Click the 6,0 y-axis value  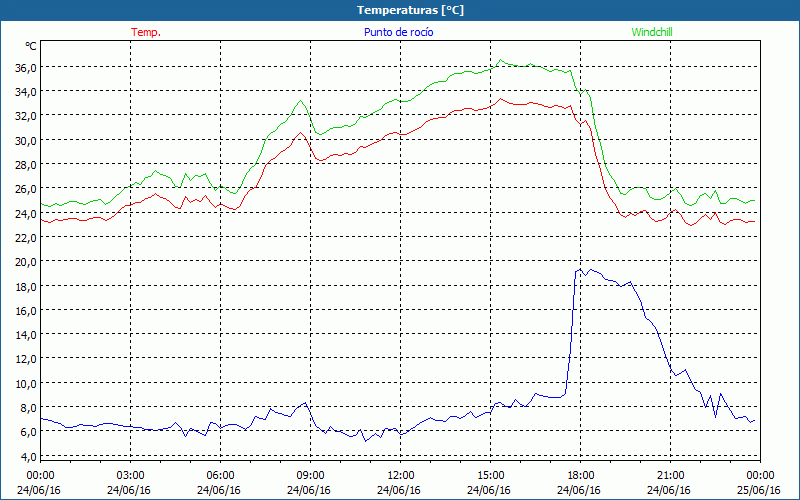[29, 432]
